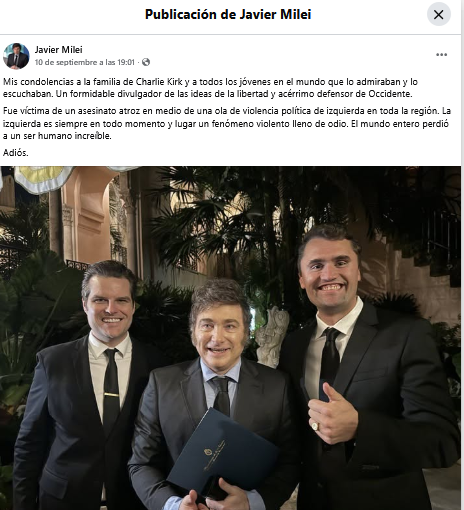Viewport: 464px width, 510px height.
Task: Click the first paragraph starting Mis condolencias
Action: click(x=210, y=88)
